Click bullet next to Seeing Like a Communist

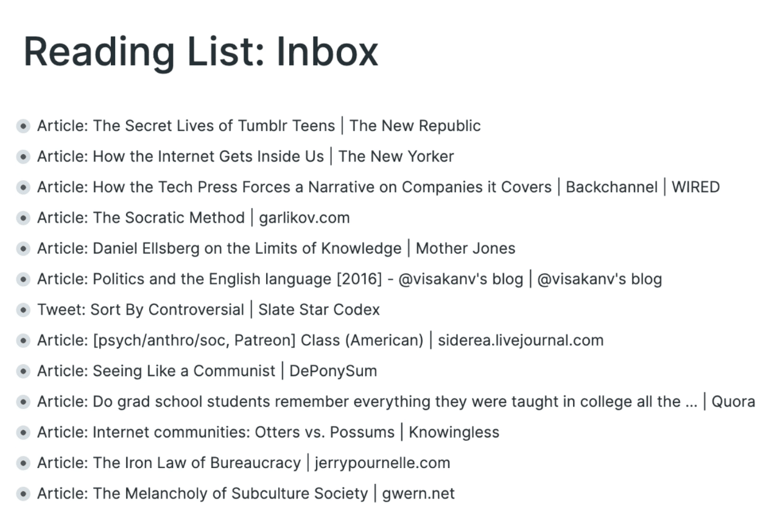23,371
